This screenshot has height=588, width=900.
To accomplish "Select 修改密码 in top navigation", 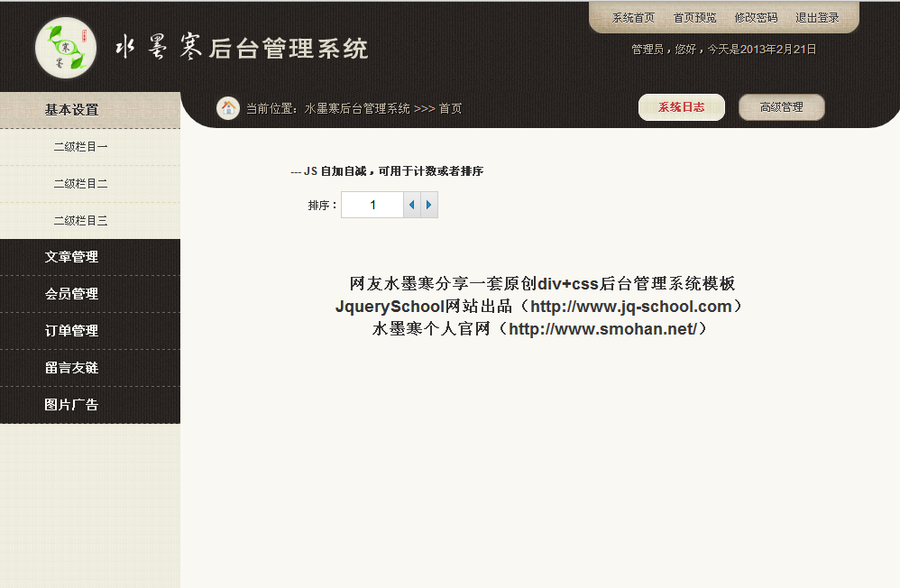I will (756, 18).
